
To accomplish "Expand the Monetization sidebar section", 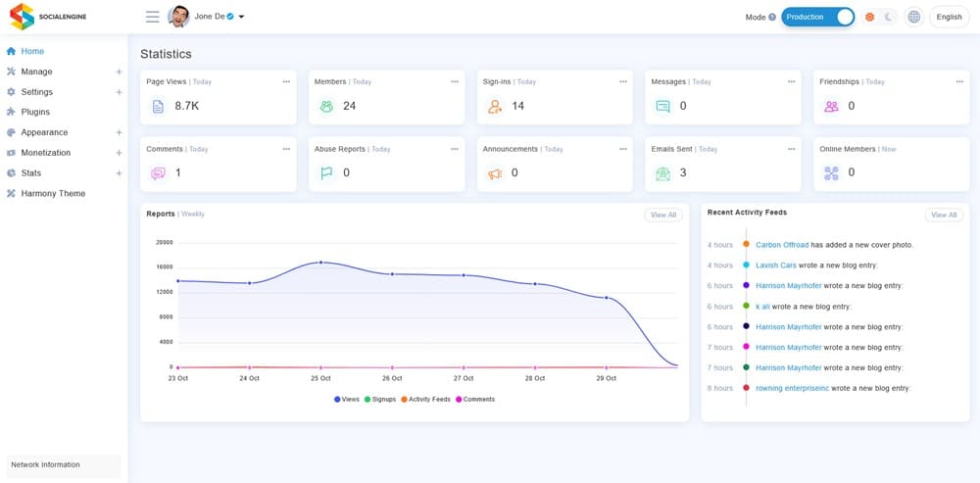I will point(119,153).
